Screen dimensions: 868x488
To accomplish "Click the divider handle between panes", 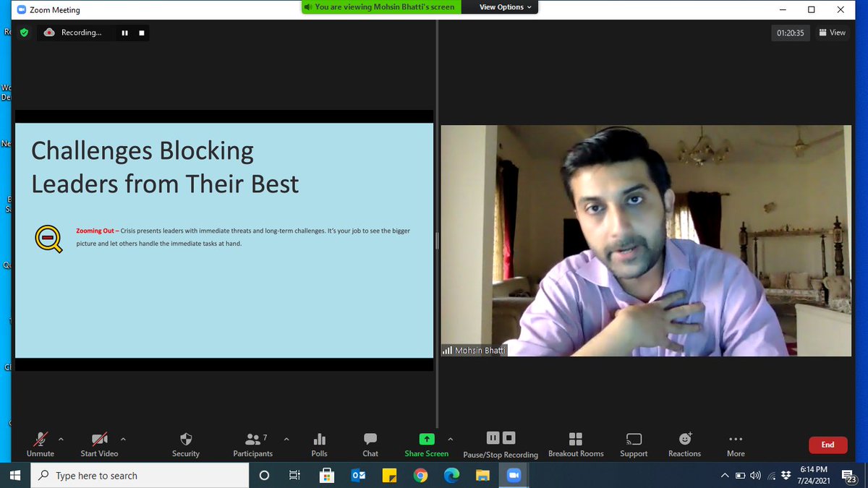I will (x=437, y=241).
